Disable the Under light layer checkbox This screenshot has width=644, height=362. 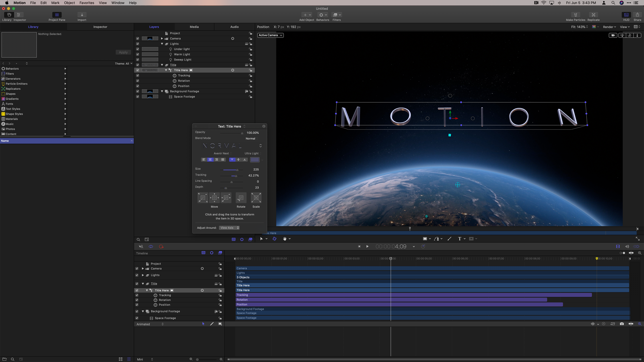pos(138,49)
